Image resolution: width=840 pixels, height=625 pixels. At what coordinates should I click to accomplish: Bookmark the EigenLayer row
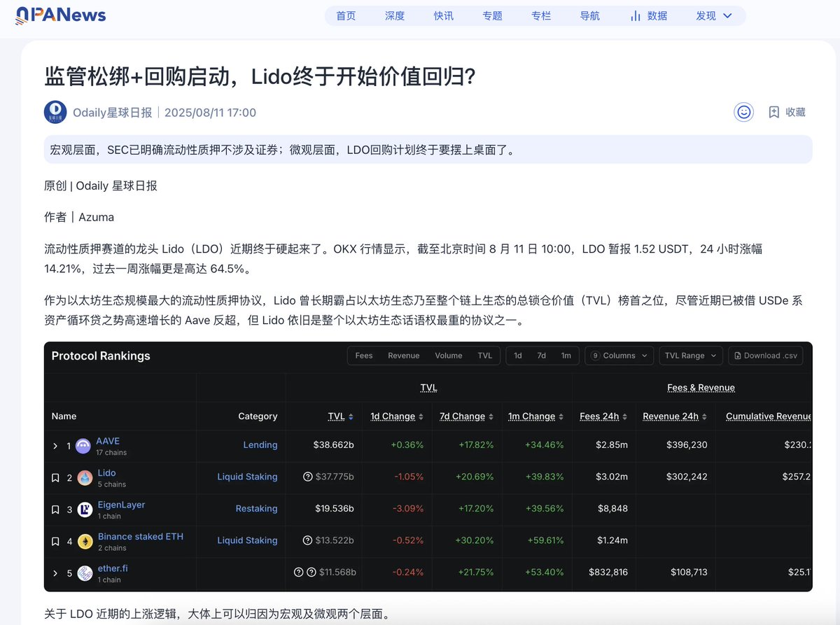point(55,510)
